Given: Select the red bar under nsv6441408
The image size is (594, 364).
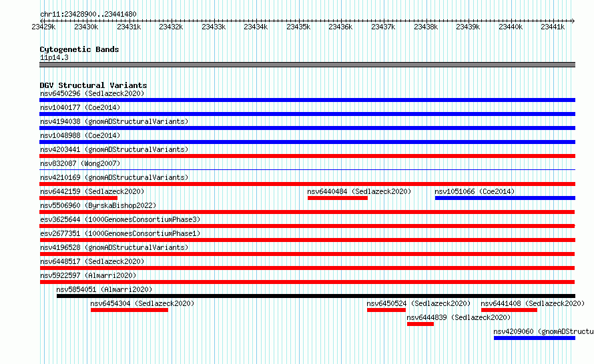Looking at the screenshot, I should 509,310.
